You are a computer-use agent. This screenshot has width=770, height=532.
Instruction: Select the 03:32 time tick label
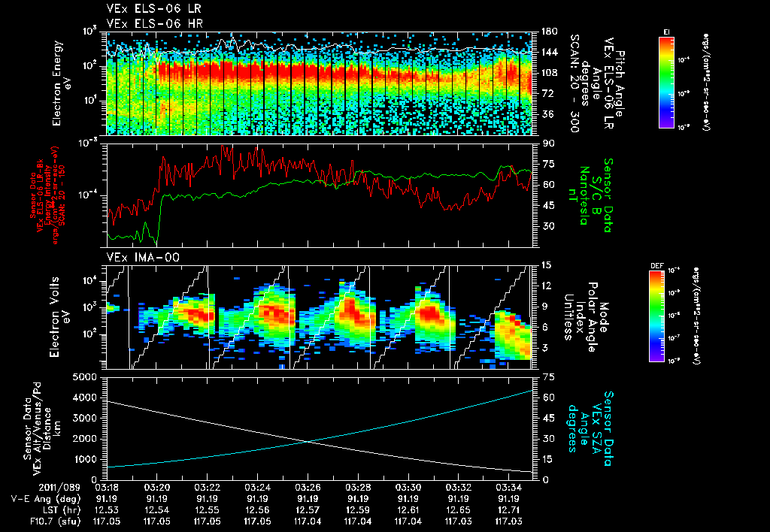pos(458,488)
